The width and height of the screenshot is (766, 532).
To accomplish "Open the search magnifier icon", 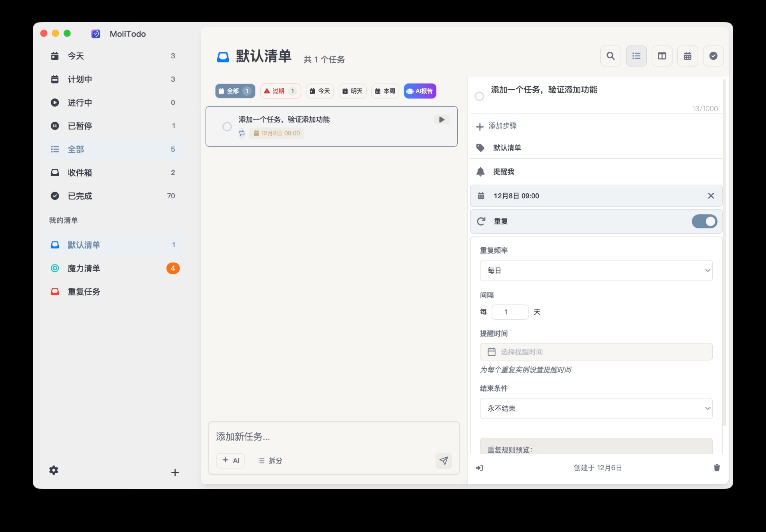I will pos(610,56).
